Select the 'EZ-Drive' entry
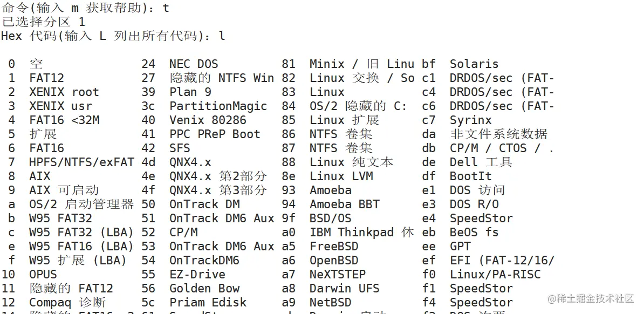Viewport: 644px width, 314px height. 197,274
